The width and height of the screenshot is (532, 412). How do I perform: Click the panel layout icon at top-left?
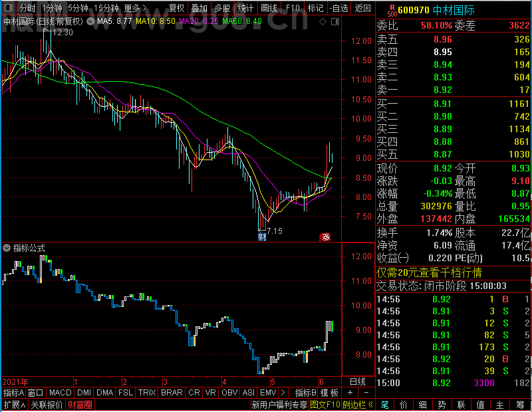[x=9, y=7]
